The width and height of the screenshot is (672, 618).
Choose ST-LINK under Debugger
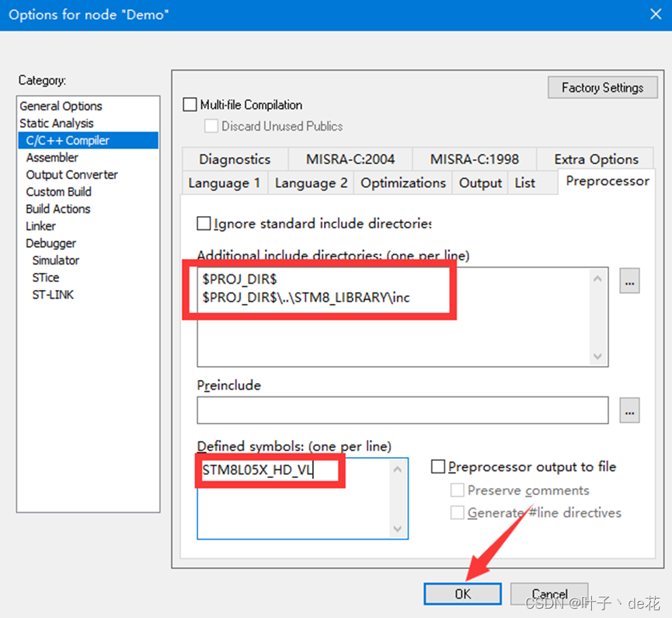pyautogui.click(x=53, y=295)
